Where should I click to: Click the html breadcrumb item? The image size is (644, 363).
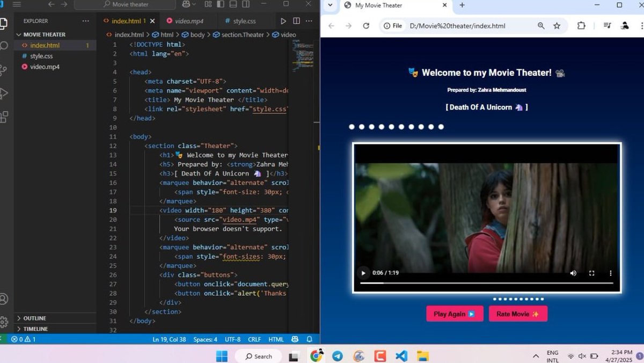click(163, 34)
